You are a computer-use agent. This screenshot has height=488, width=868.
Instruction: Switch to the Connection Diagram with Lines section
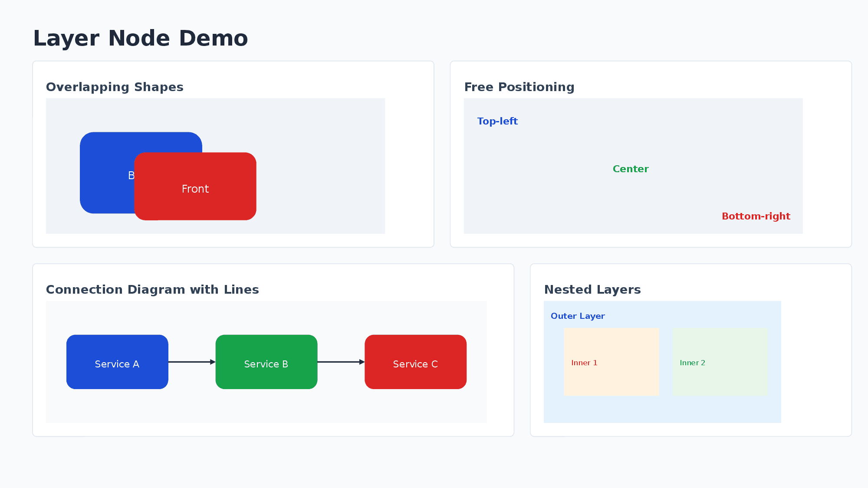pos(153,289)
